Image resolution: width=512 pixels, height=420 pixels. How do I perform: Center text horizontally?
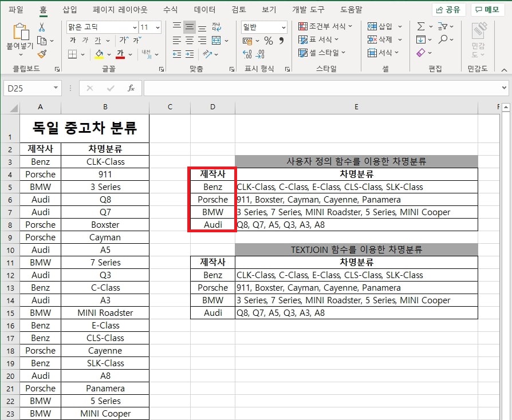click(x=190, y=41)
